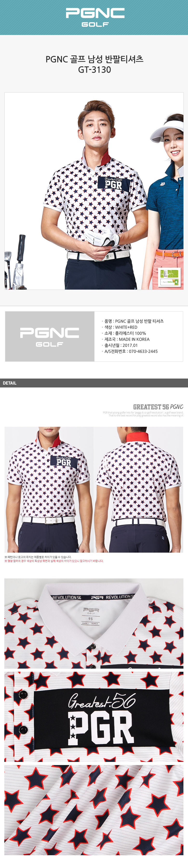Open the back view shirt photo
This screenshot has width=188, height=868.
pos(139,489)
